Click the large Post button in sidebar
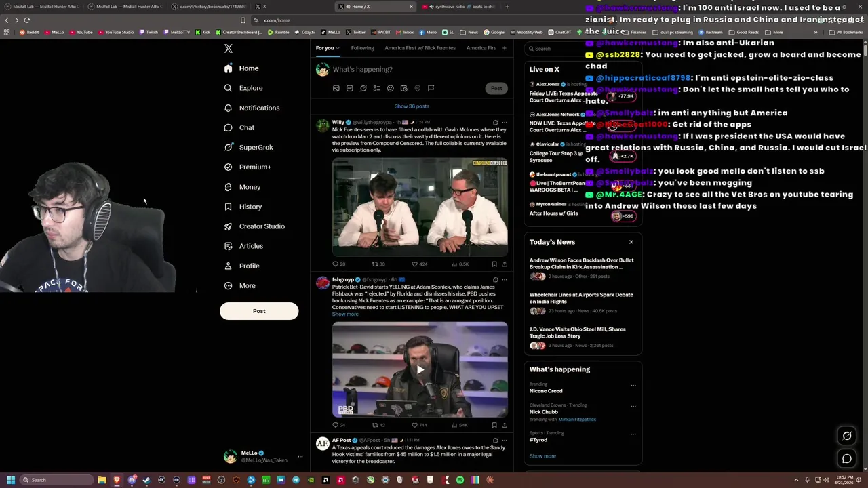868x488 pixels. tap(259, 311)
